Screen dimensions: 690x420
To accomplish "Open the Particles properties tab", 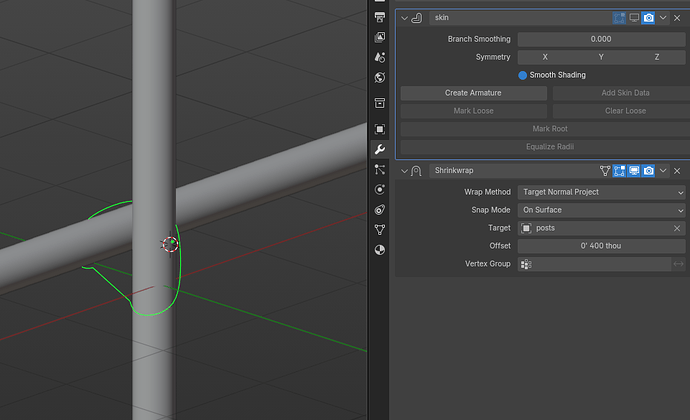I will coord(379,169).
